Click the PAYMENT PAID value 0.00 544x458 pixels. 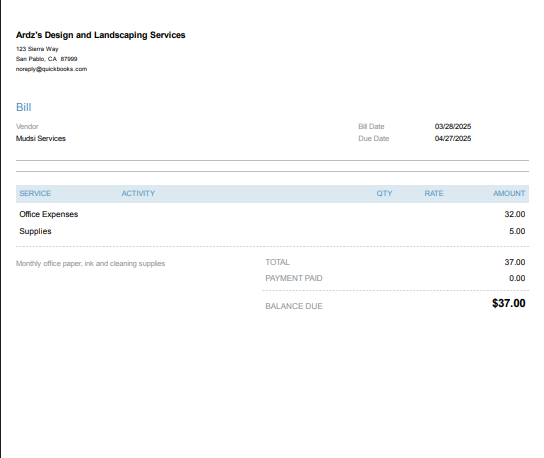click(x=517, y=278)
